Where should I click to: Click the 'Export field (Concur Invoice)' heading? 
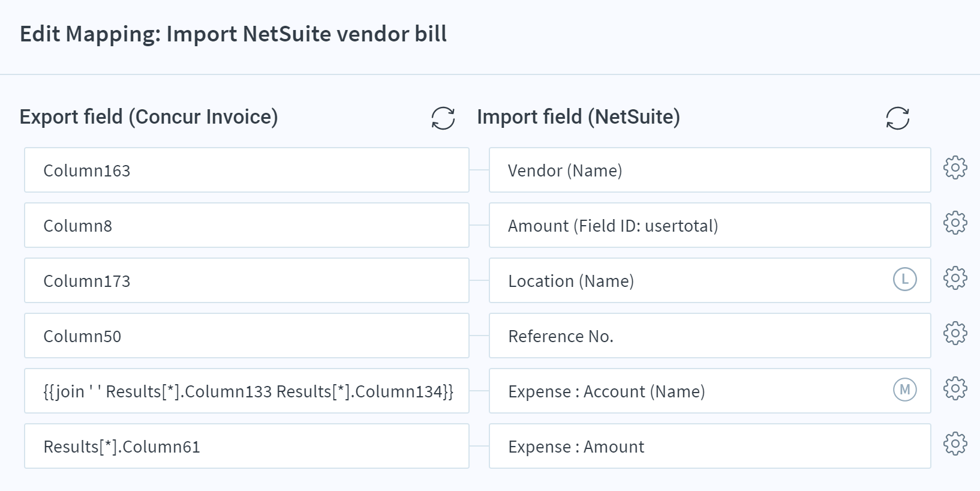pos(149,116)
